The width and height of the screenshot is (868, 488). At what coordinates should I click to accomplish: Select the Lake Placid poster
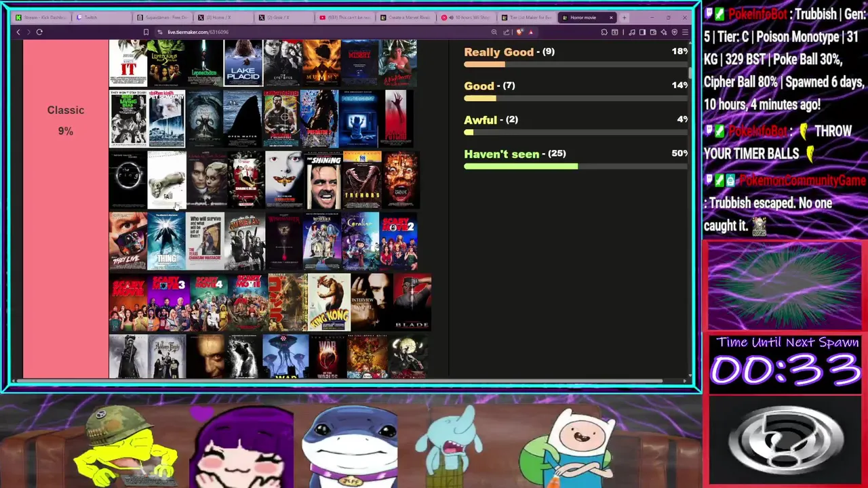(x=243, y=62)
